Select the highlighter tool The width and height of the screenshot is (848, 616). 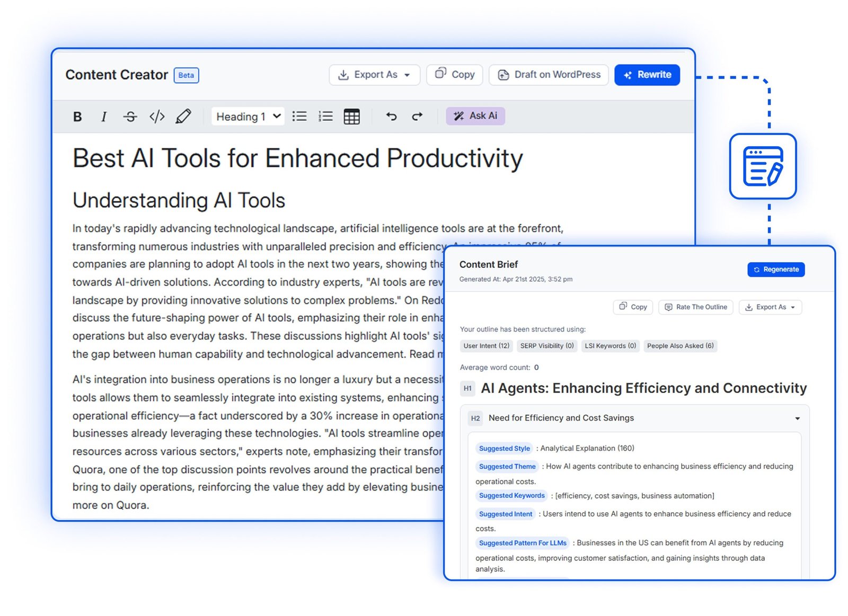pyautogui.click(x=183, y=116)
